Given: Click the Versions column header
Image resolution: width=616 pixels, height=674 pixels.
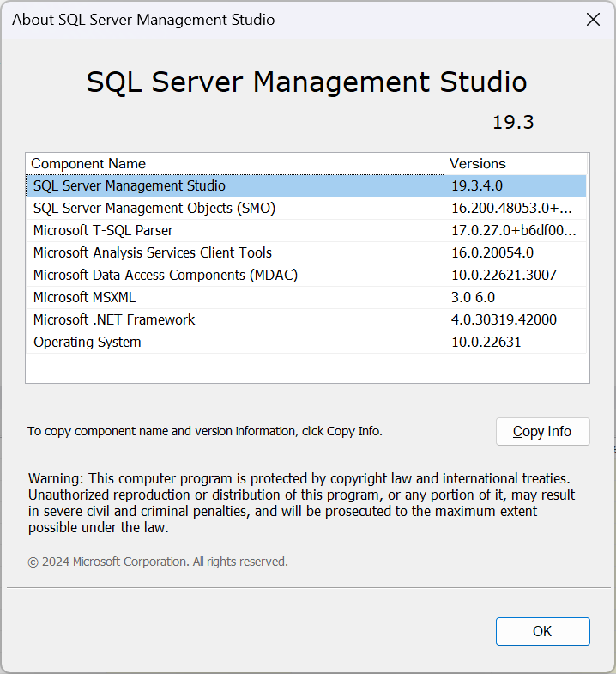Looking at the screenshot, I should [515, 164].
